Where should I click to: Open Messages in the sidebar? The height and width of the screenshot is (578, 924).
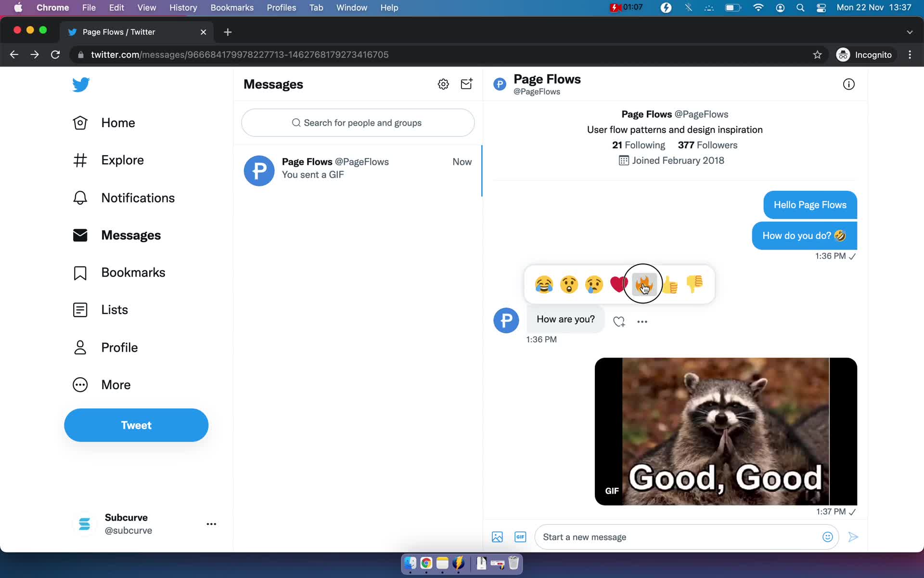[x=116, y=236]
